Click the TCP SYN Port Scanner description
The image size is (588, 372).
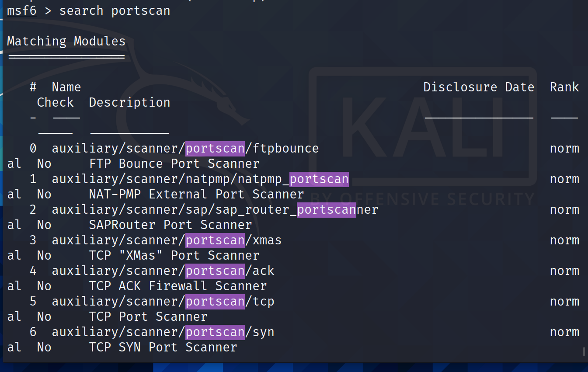coord(163,348)
